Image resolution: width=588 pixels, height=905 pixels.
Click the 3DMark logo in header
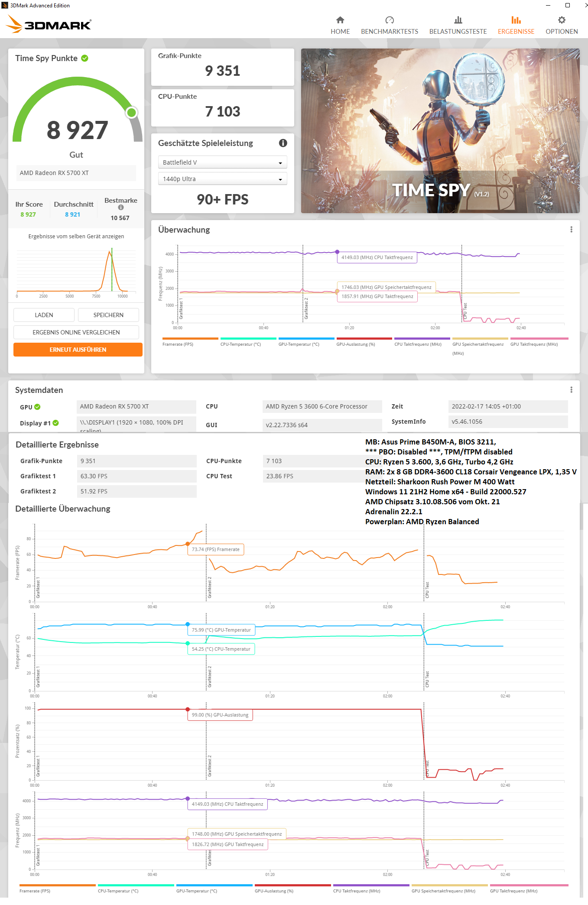[49, 24]
